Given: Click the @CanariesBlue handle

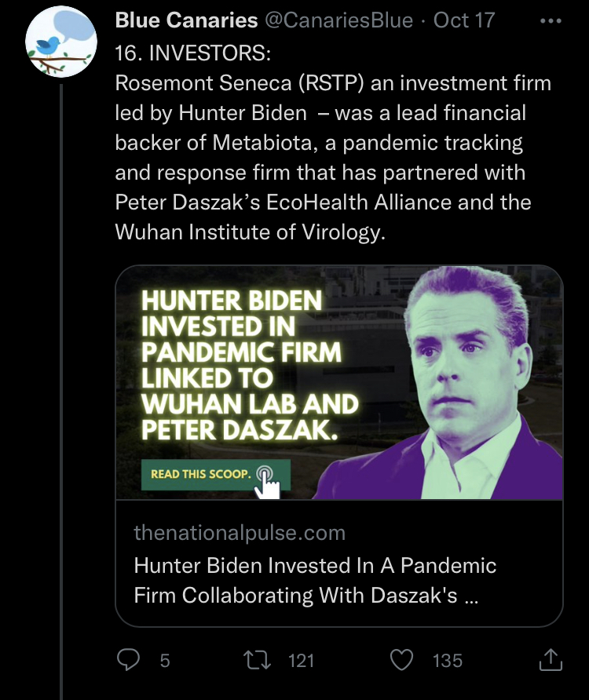Looking at the screenshot, I should pyautogui.click(x=339, y=20).
